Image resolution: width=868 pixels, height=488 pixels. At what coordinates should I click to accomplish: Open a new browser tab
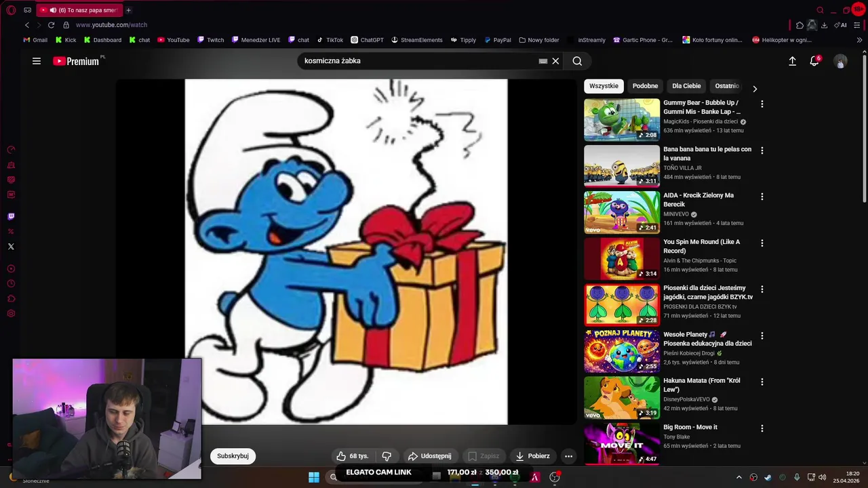128,10
